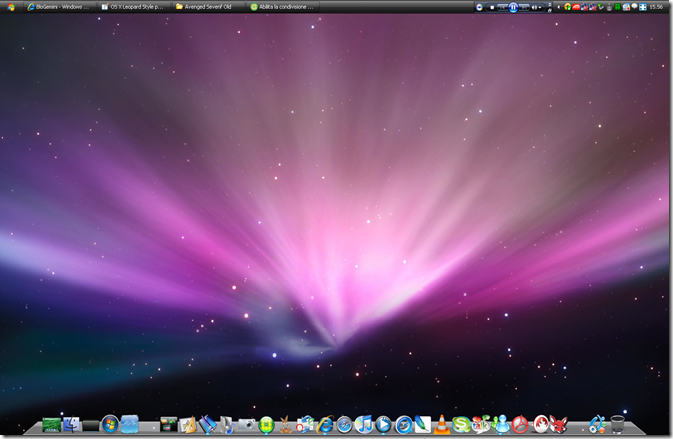Image resolution: width=673 pixels, height=439 pixels.
Task: Open the Finder icon in the dock
Action: [x=71, y=425]
